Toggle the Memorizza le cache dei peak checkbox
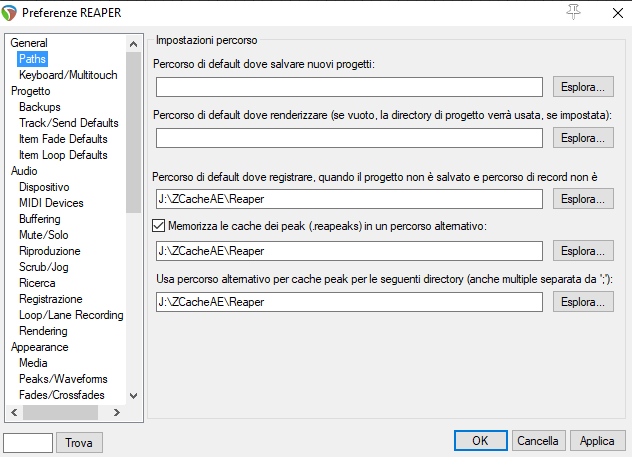This screenshot has width=632, height=457. [x=158, y=226]
